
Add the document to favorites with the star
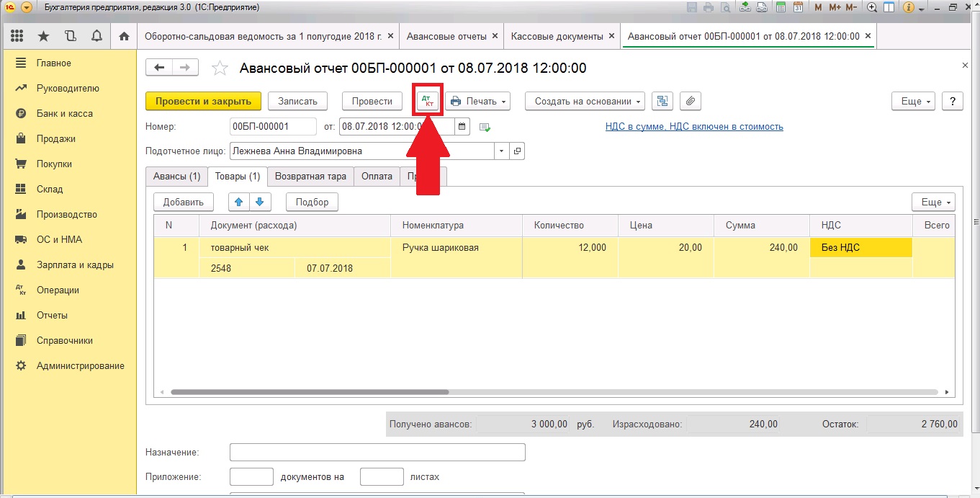pyautogui.click(x=220, y=68)
